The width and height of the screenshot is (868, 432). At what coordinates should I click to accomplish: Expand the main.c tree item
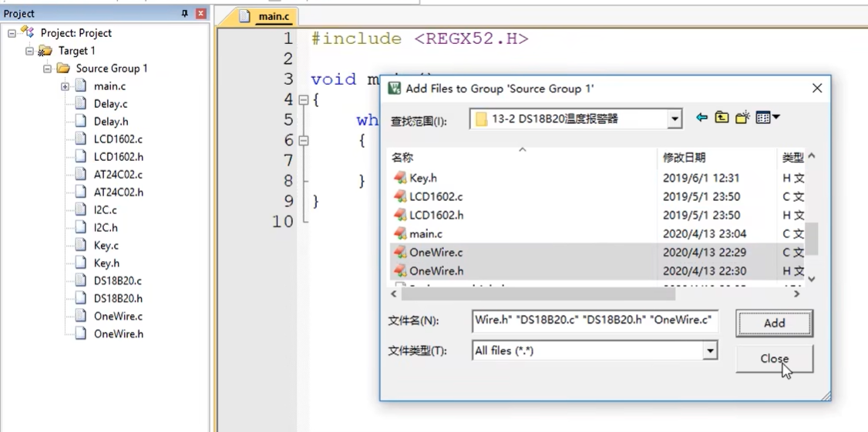[65, 87]
